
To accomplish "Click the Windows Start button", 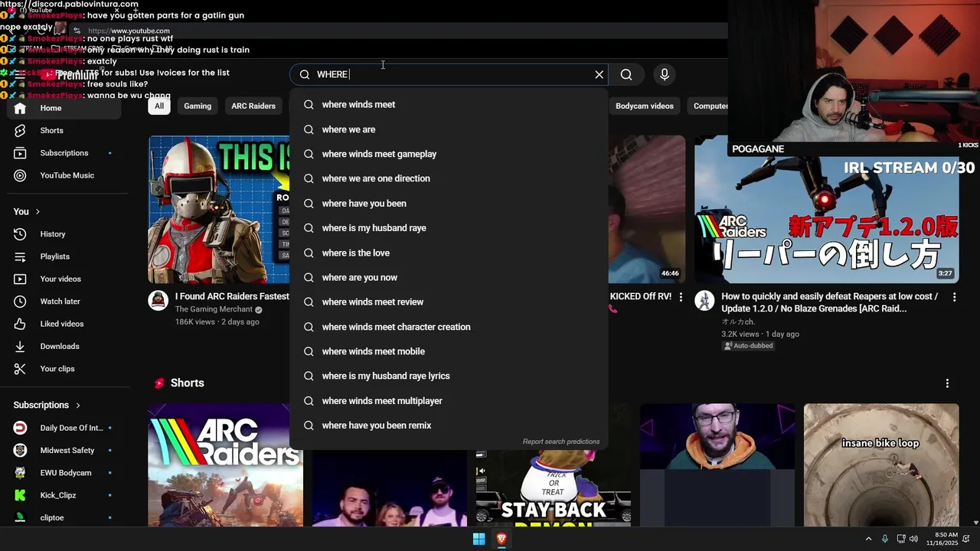I will [x=479, y=540].
